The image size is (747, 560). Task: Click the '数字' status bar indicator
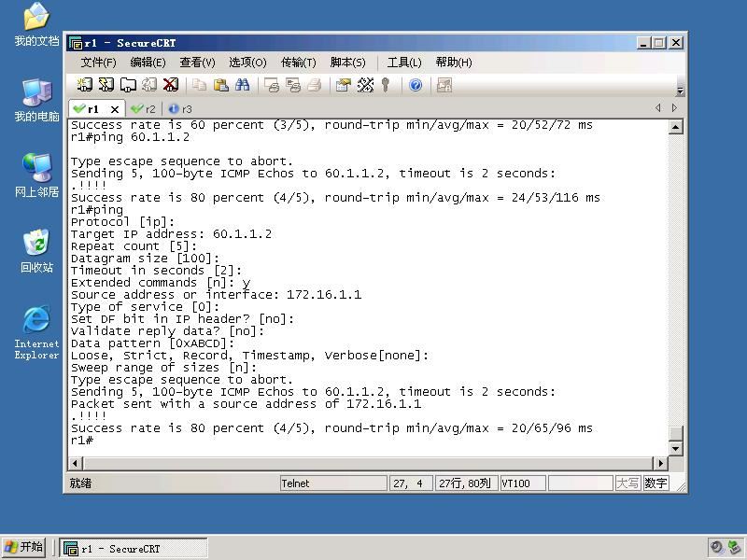coord(655,483)
